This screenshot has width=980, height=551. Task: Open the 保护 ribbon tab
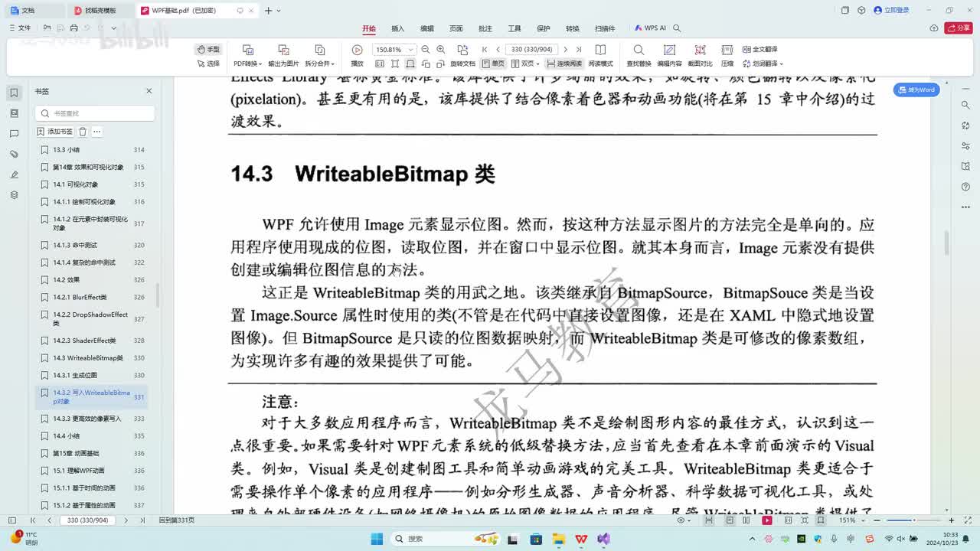pyautogui.click(x=544, y=28)
